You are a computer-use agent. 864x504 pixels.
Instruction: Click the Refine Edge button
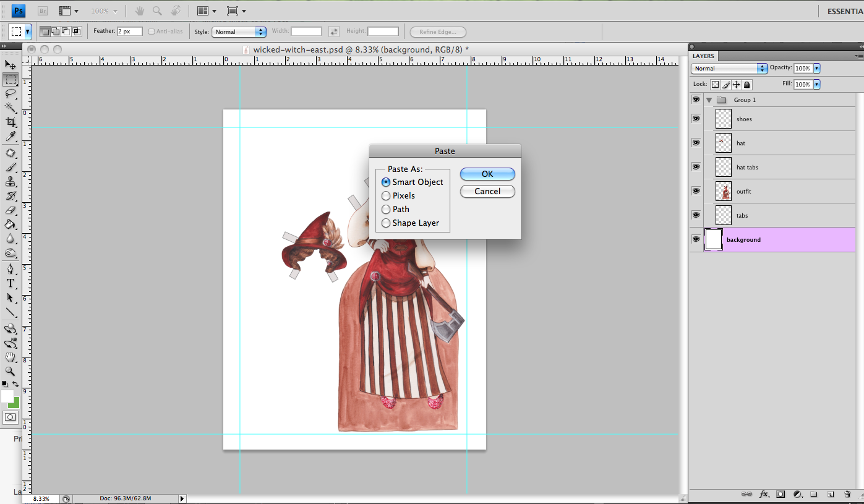(x=438, y=32)
